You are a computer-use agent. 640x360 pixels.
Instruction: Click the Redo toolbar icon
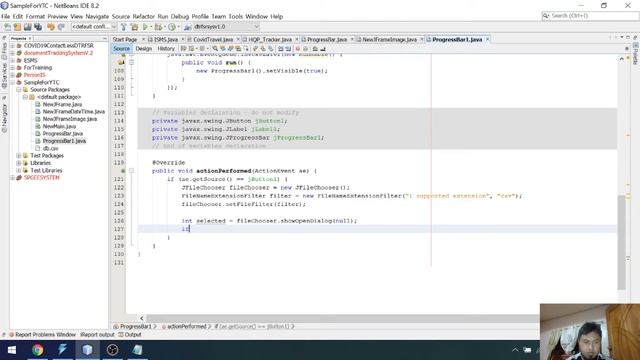(61, 27)
